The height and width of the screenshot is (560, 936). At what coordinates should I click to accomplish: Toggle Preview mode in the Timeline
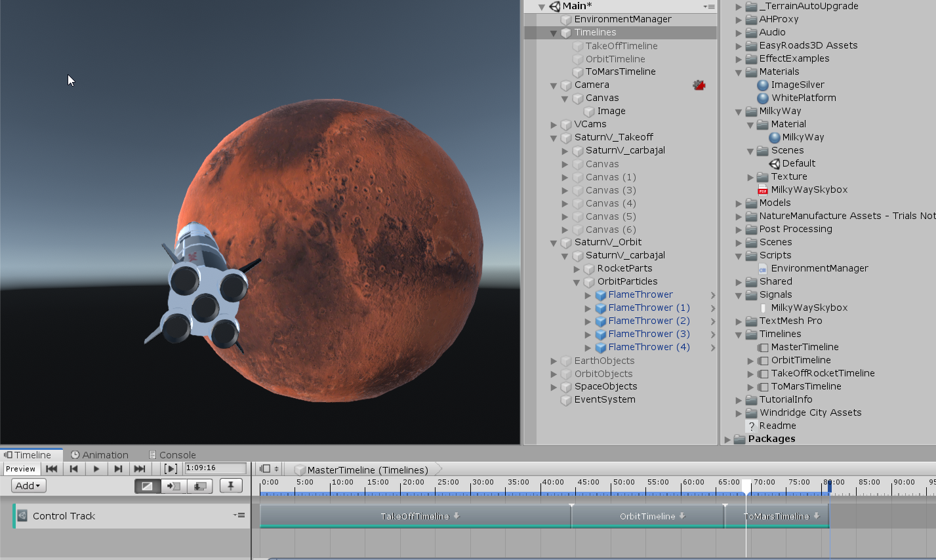point(20,468)
